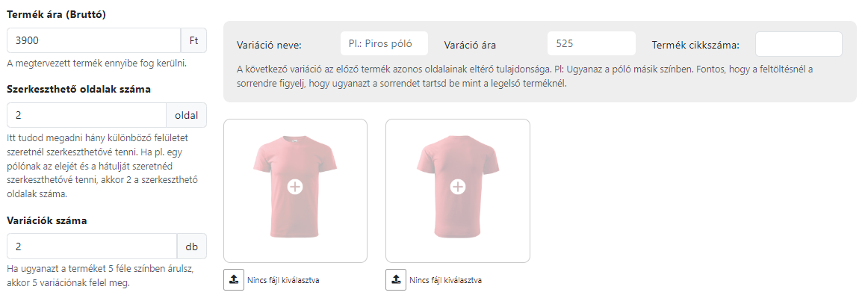Viewport: 868px width, 304px height.
Task: Click the second Nincs fájl kiválasztva file text
Action: pos(446,280)
